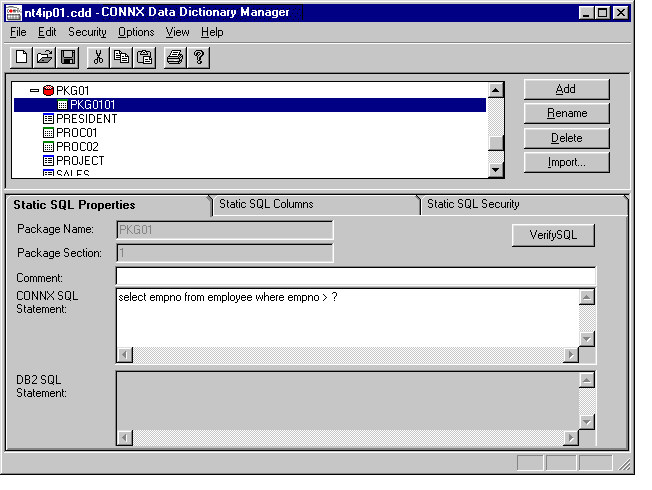Click the Add button
Viewport: 652px width, 490px height.
[566, 89]
